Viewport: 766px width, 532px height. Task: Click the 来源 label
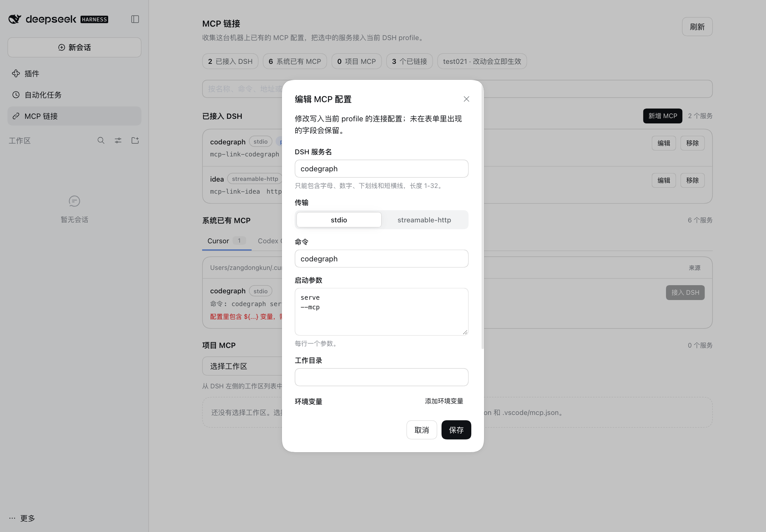click(x=694, y=268)
